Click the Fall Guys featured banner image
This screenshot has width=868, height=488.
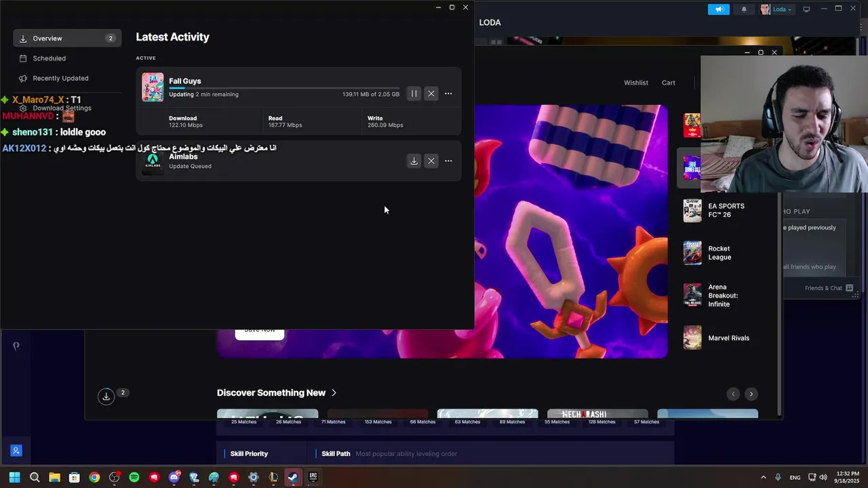point(571,230)
